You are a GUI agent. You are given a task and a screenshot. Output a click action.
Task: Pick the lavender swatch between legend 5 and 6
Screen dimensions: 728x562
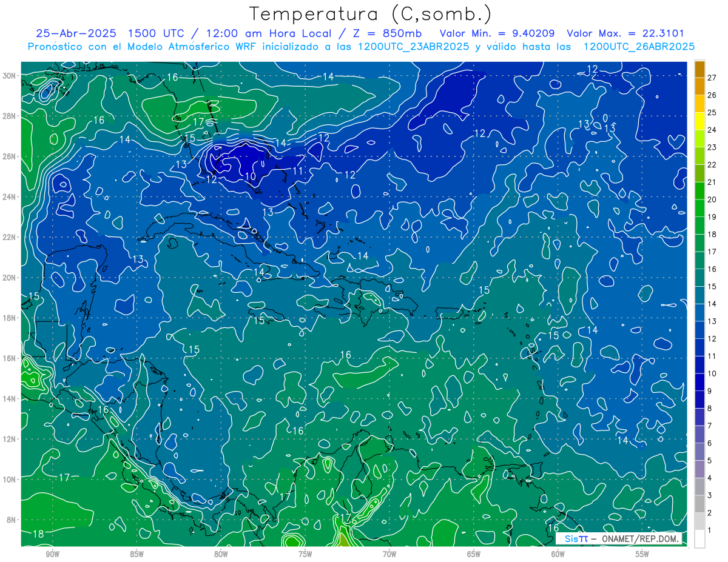point(699,452)
